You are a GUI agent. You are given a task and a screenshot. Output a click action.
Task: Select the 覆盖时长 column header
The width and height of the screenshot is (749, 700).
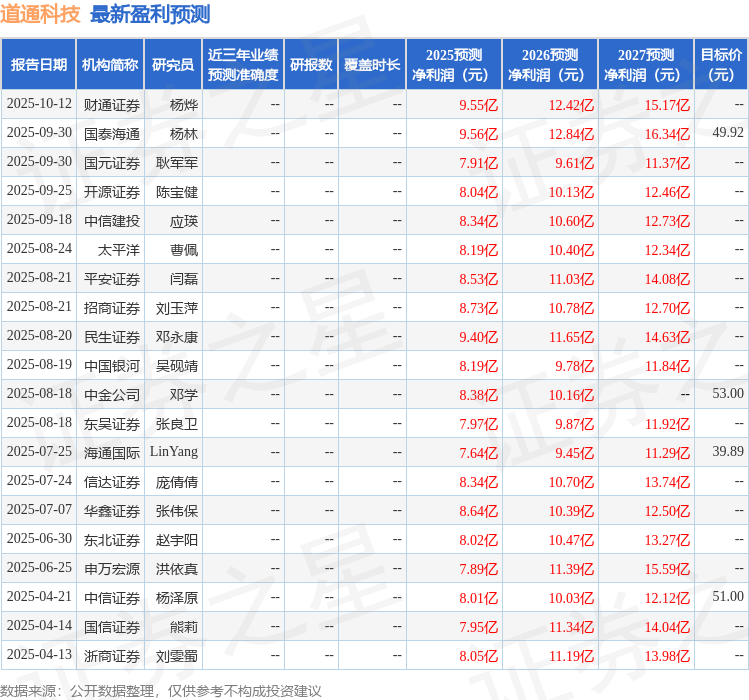(x=372, y=65)
